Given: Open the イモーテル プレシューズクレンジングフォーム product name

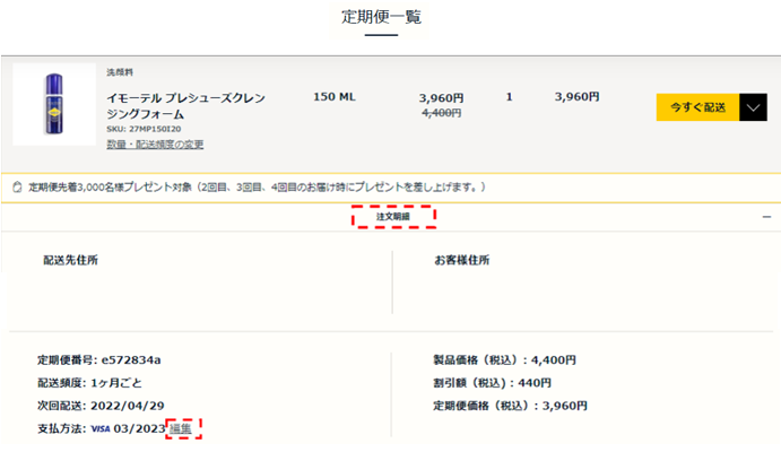Looking at the screenshot, I should pos(186,106).
